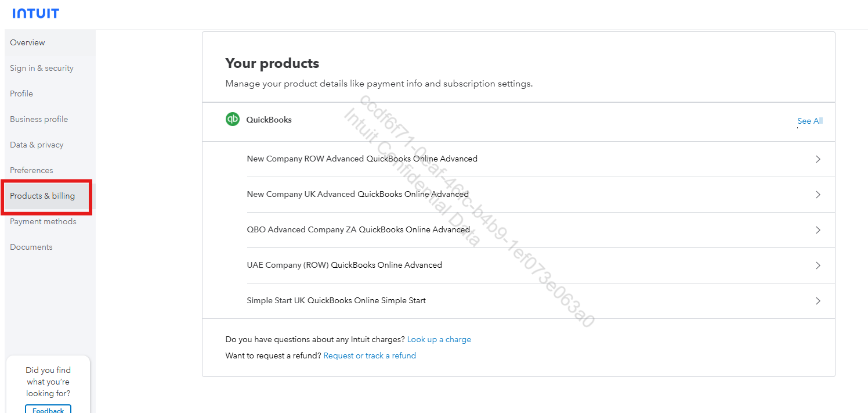Screen dimensions: 868x413
Task: Click the See All link
Action: pos(809,121)
